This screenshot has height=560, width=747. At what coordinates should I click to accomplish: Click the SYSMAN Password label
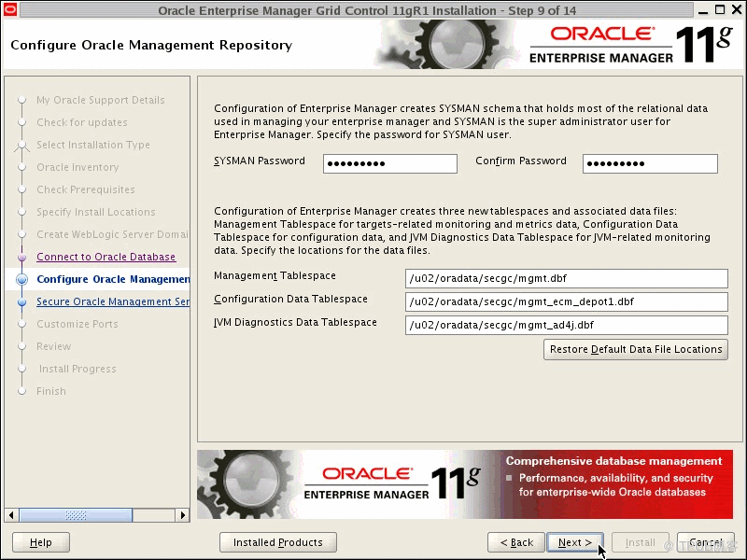260,161
